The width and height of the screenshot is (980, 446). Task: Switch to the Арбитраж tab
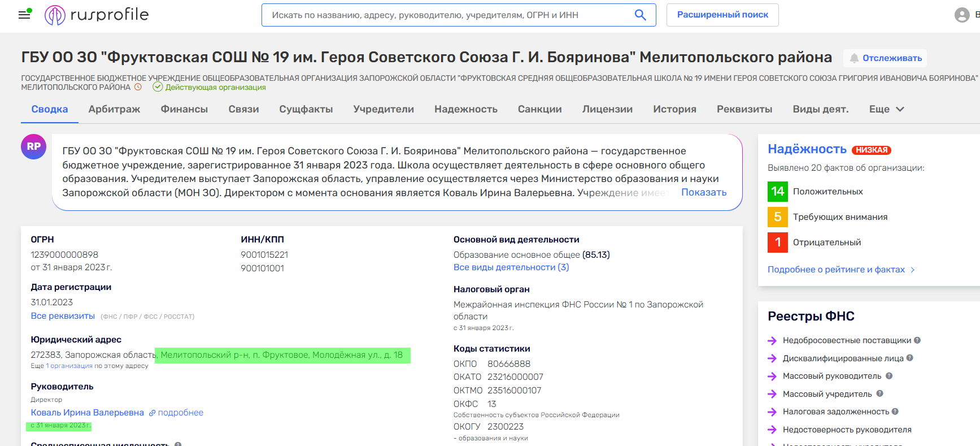point(114,109)
